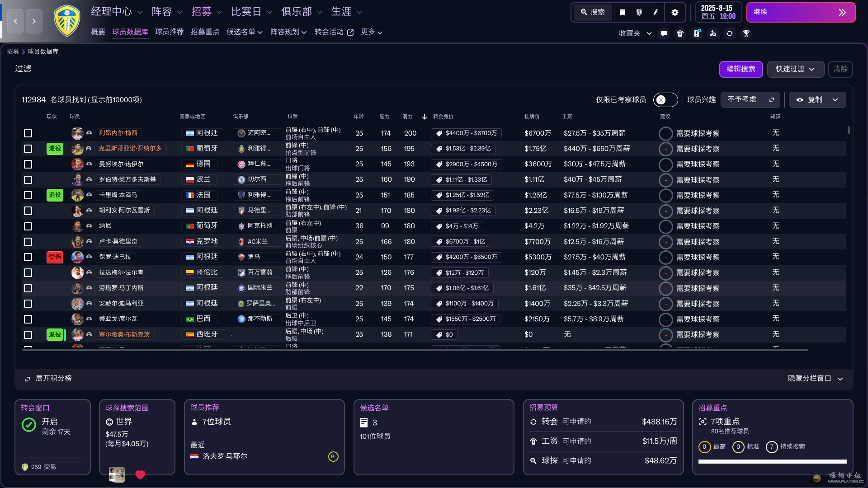Click the price tag icon in 纳尼's value cell
The height and width of the screenshot is (488, 868).
[439, 226]
